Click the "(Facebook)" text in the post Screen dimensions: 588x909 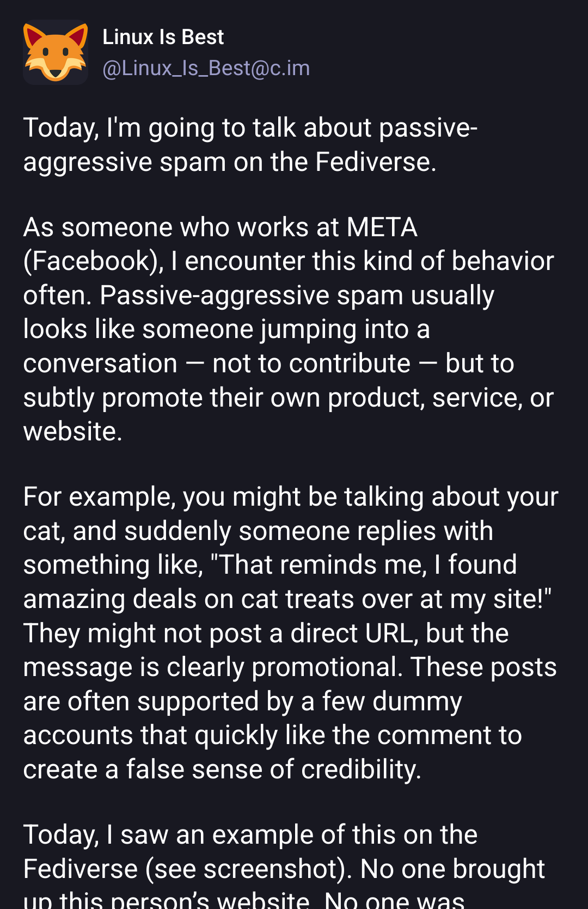click(x=93, y=261)
